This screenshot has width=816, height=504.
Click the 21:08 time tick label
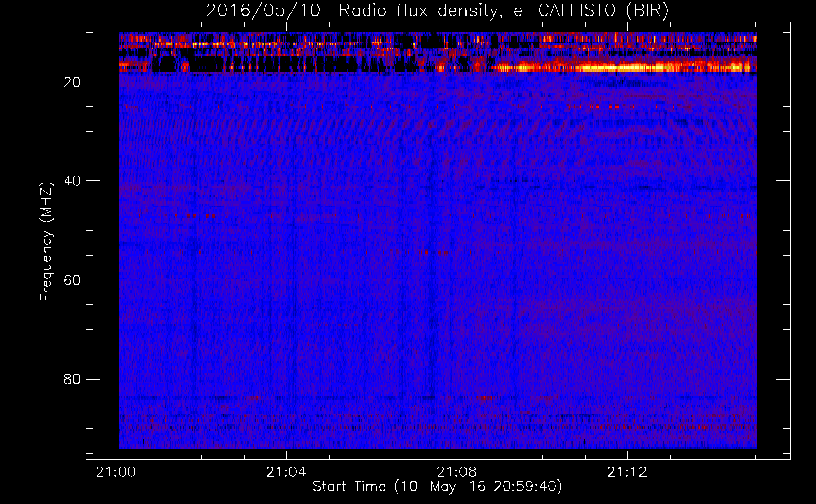coord(456,472)
